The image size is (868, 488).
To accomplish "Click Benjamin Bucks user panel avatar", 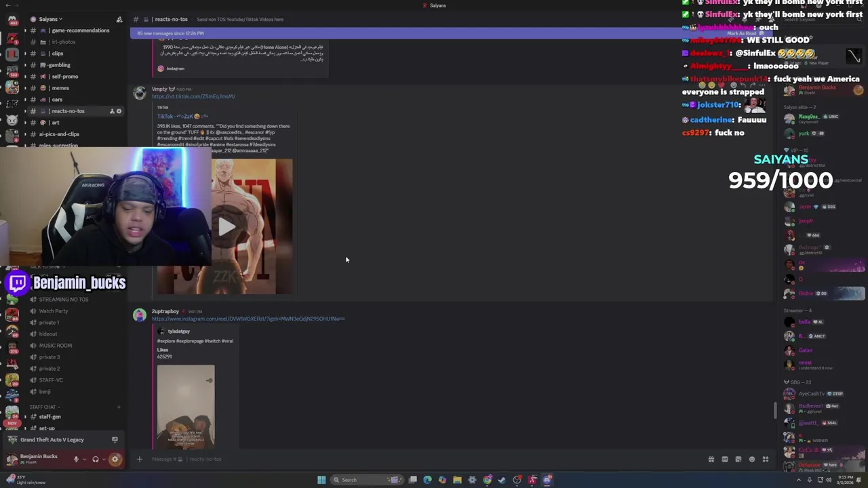I will (12, 460).
